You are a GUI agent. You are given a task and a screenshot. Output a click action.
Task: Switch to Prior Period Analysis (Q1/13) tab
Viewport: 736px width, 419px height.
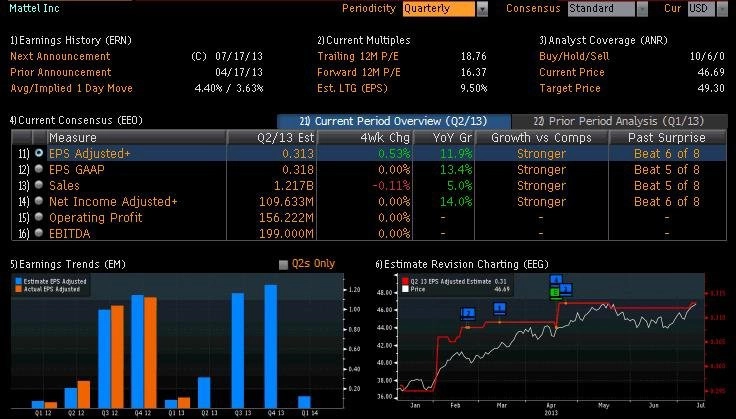coord(619,121)
